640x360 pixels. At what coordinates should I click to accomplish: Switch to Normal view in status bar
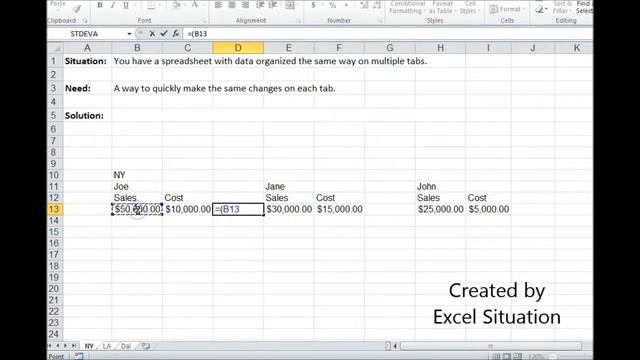[496, 356]
